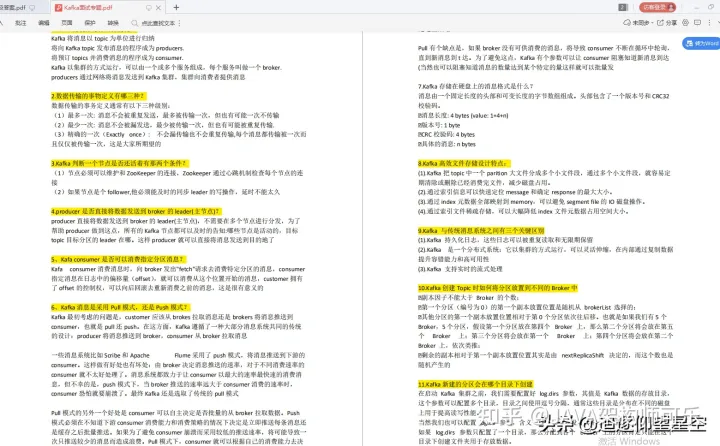Click the number 2 tab-count badge
This screenshot has height=446, width=720.
coord(623,7)
